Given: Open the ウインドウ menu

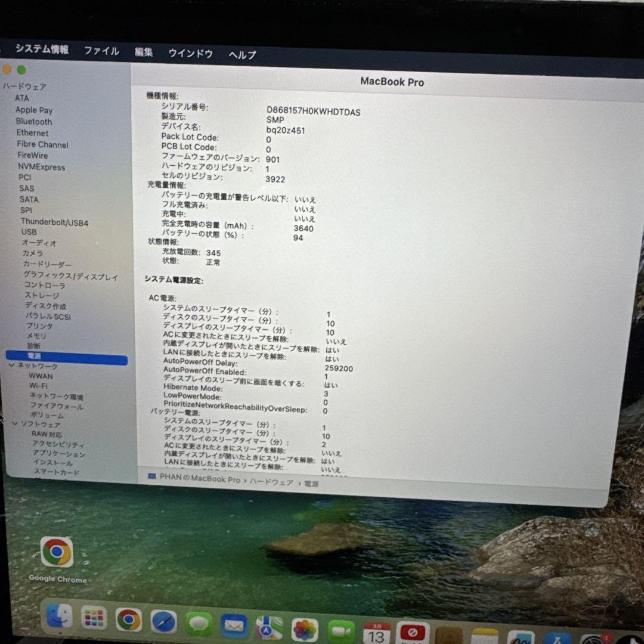Looking at the screenshot, I should point(191,53).
